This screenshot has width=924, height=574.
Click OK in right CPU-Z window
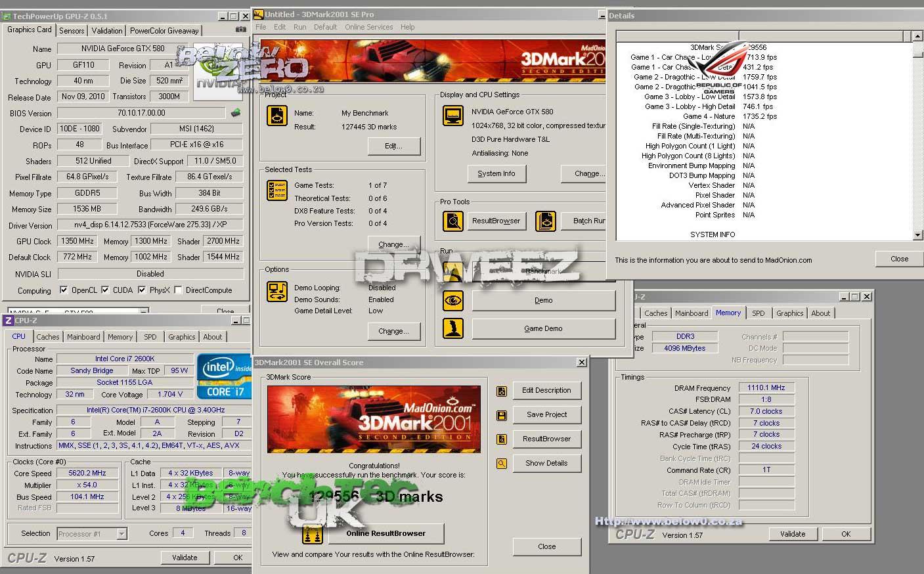[x=846, y=534]
